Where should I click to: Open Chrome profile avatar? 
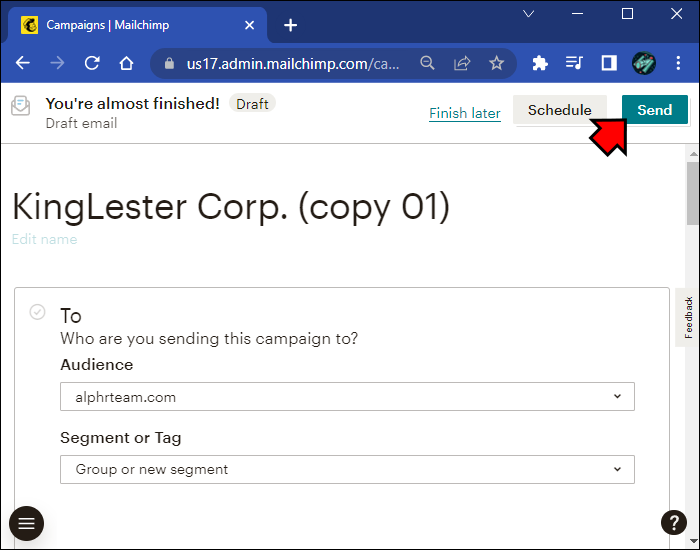[644, 63]
